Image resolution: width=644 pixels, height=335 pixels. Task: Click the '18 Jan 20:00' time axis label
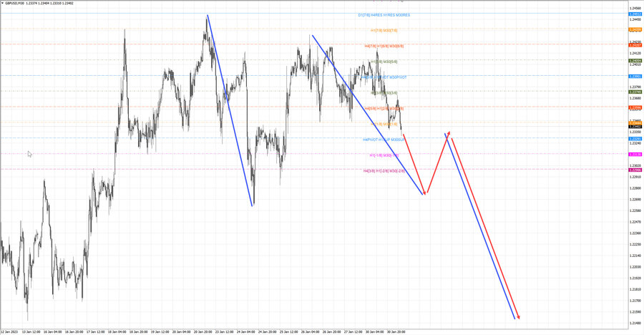138,331
